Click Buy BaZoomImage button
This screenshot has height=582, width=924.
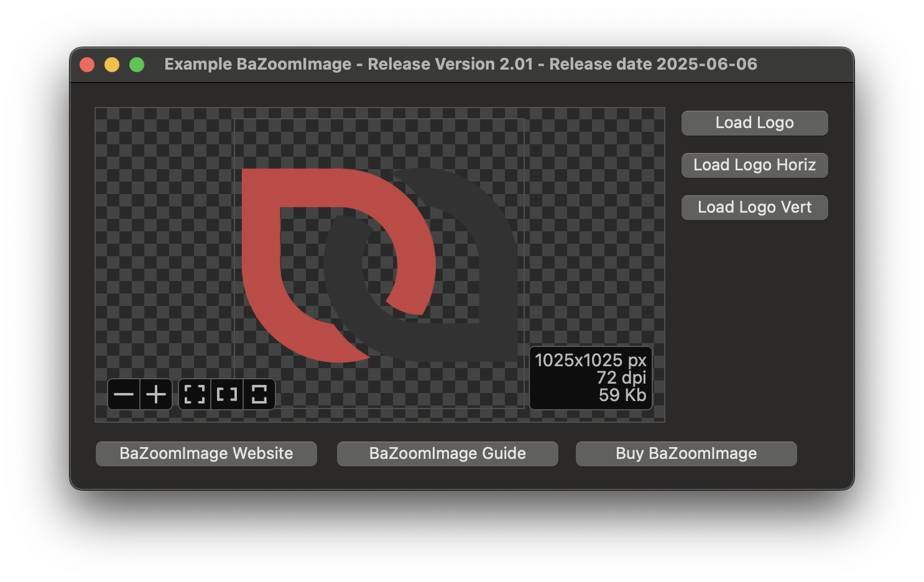click(x=686, y=454)
